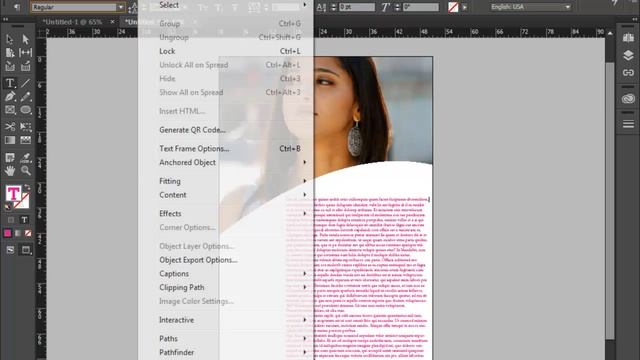The image size is (640, 360).
Task: Select the Scissors tool
Action: pos(10,127)
